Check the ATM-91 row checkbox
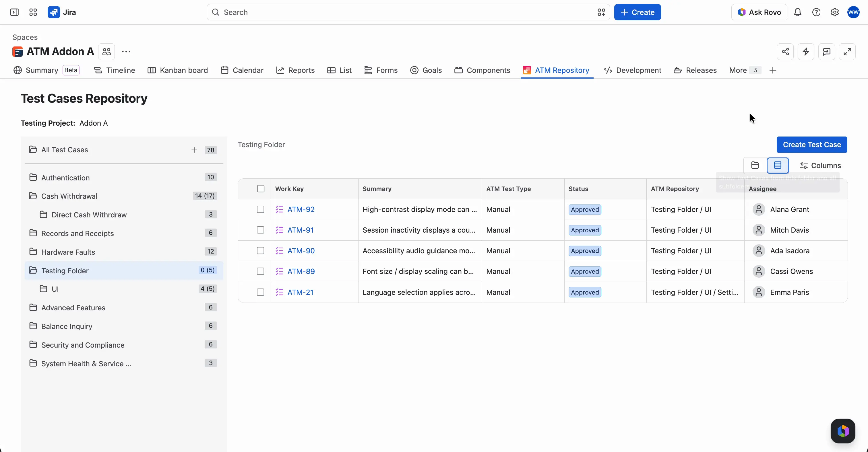 pyautogui.click(x=260, y=230)
